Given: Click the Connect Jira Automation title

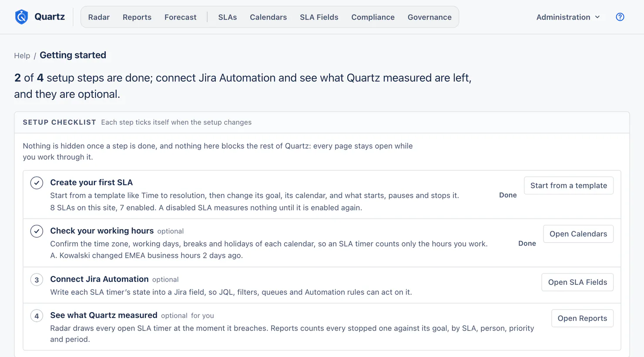Looking at the screenshot, I should tap(99, 279).
